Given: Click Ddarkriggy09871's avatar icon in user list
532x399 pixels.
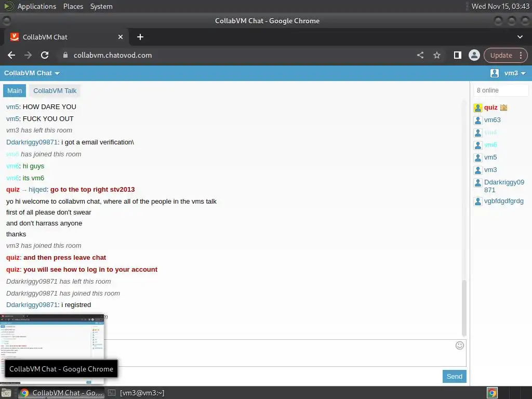Looking at the screenshot, I should 478,183.
